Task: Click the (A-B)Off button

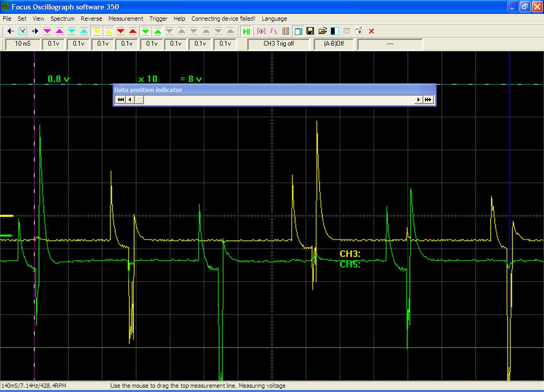Action: click(x=334, y=44)
